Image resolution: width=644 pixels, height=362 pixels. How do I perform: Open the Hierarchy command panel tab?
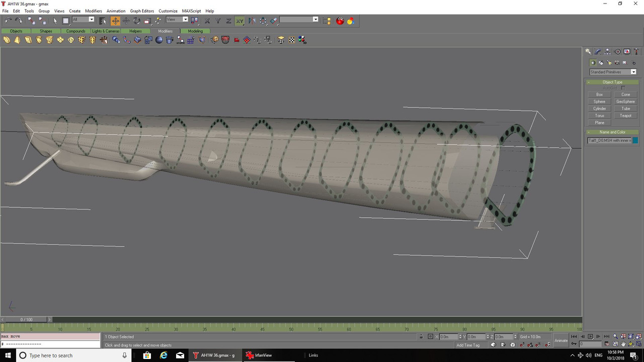[x=608, y=52]
